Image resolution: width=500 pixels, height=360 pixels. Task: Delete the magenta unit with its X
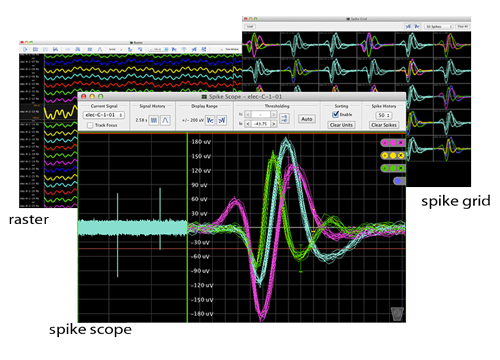pos(401,143)
